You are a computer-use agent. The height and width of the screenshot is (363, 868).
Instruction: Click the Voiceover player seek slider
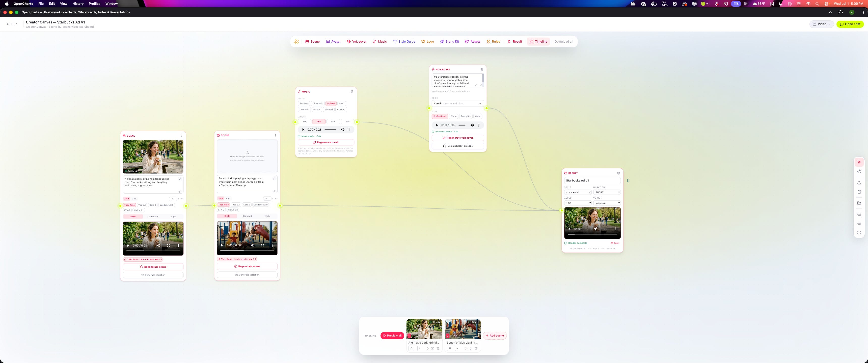click(462, 125)
